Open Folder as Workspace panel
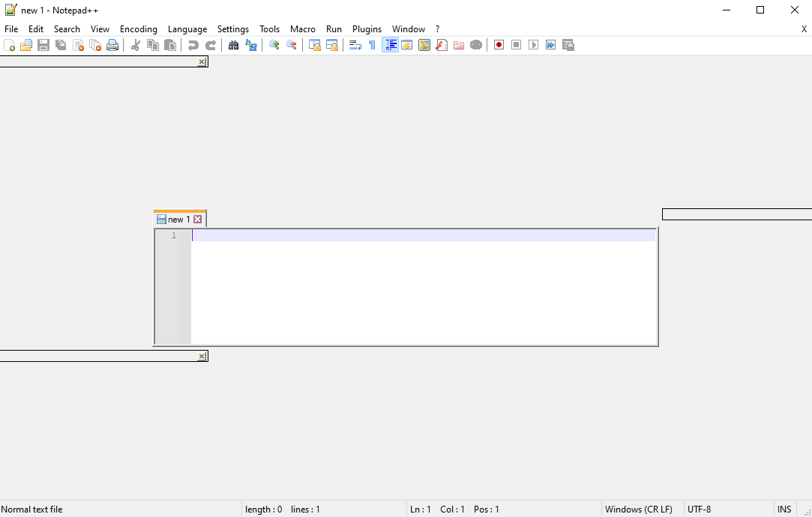Viewport: 812px width, 517px height. coord(459,45)
